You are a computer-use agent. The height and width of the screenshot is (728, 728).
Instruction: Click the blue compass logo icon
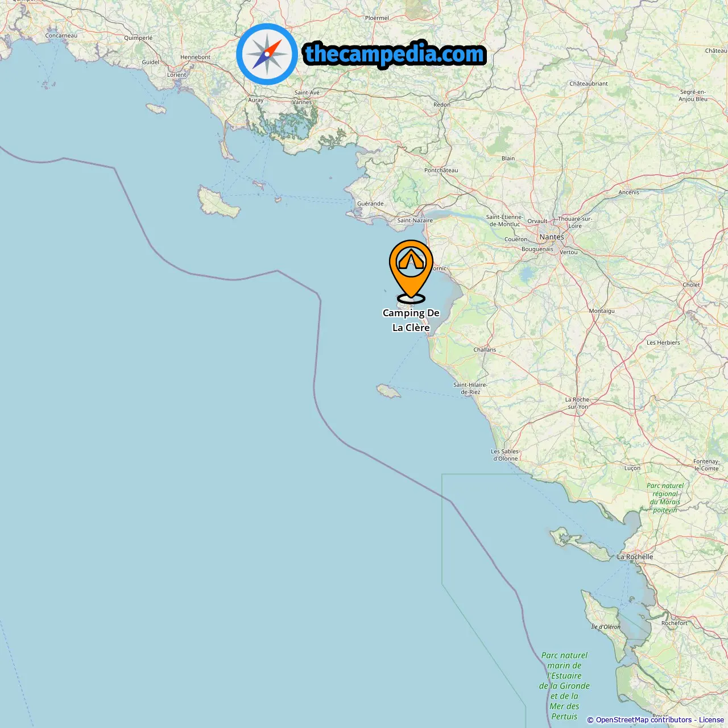point(267,54)
